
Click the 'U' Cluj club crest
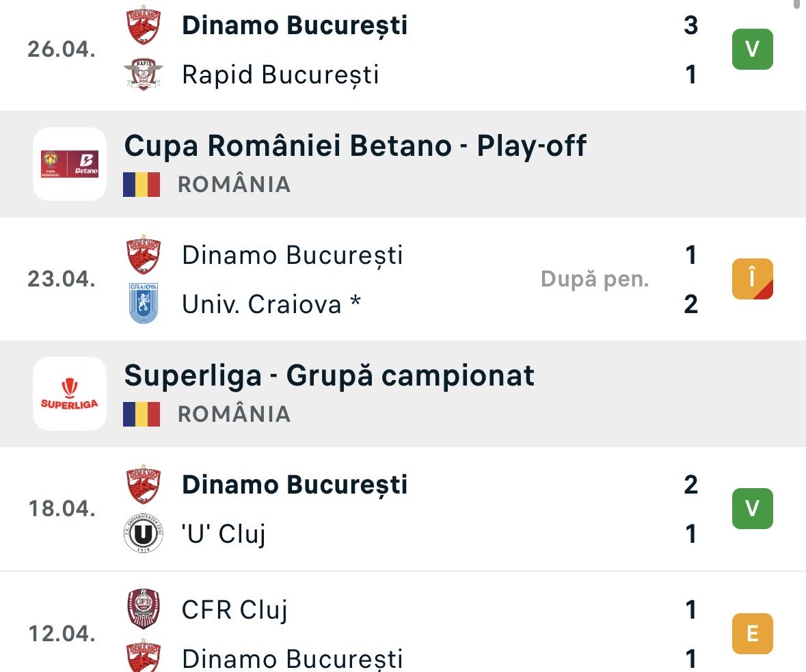(144, 534)
